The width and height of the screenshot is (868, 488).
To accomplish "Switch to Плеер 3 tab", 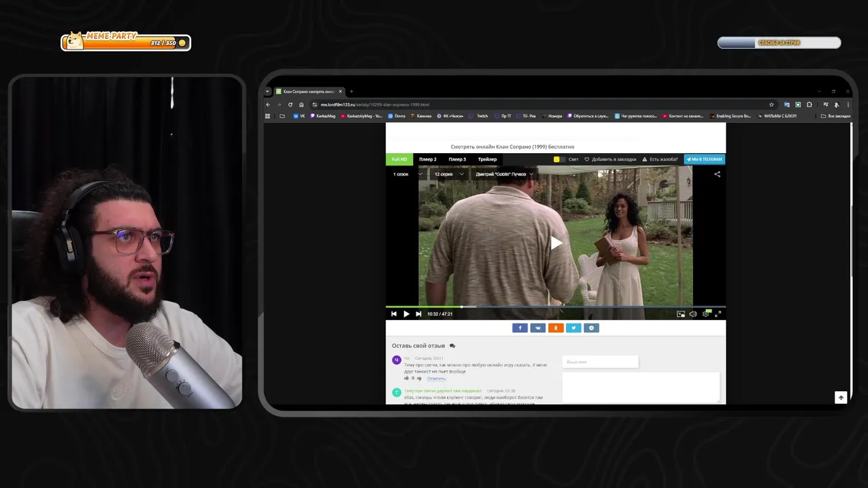I will coord(457,159).
